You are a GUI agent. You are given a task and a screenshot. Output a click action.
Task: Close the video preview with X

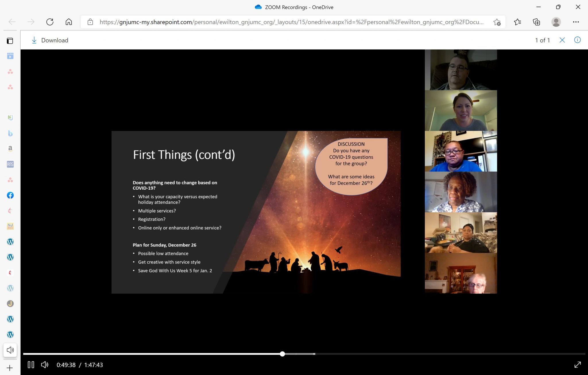(x=562, y=40)
